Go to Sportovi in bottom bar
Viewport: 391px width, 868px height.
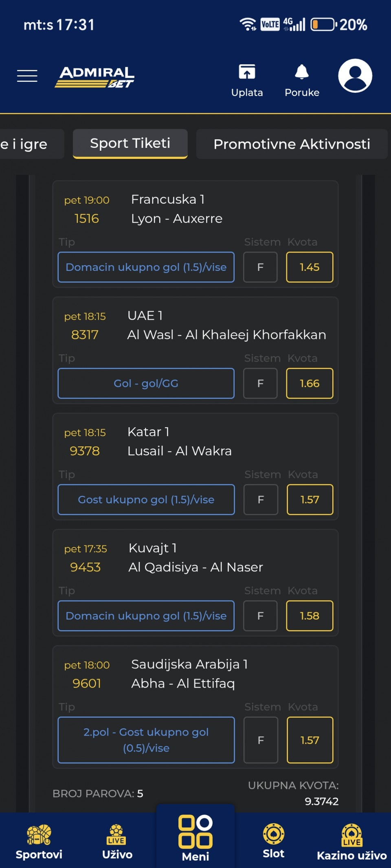(x=39, y=842)
